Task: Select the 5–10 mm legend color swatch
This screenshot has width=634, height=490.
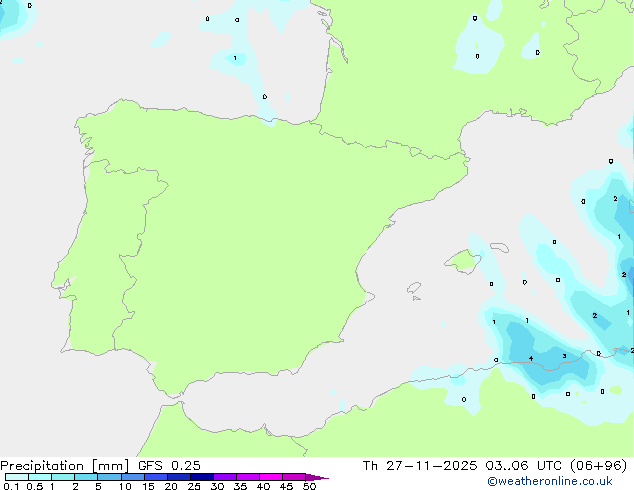Action: [109, 477]
